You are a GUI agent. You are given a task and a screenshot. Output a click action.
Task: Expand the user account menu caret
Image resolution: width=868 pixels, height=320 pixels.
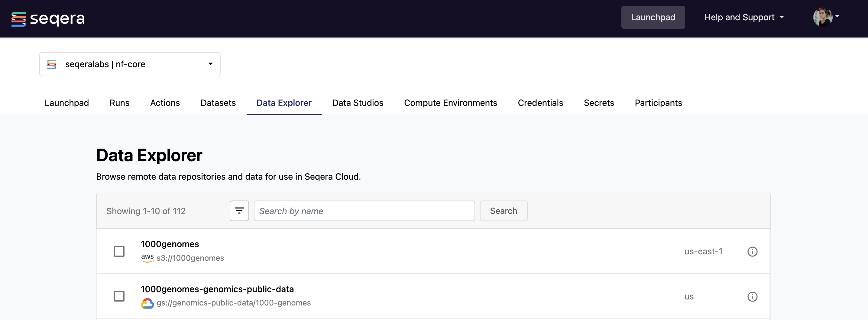(x=837, y=16)
